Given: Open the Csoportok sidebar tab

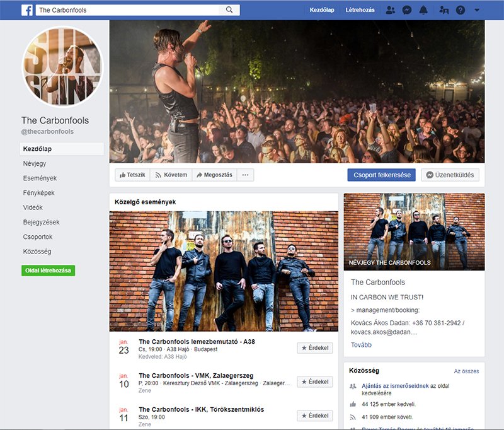Looking at the screenshot, I should click(x=38, y=236).
